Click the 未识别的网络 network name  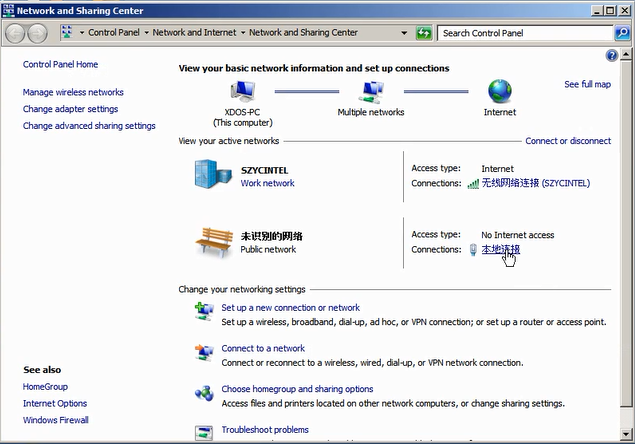(x=271, y=237)
